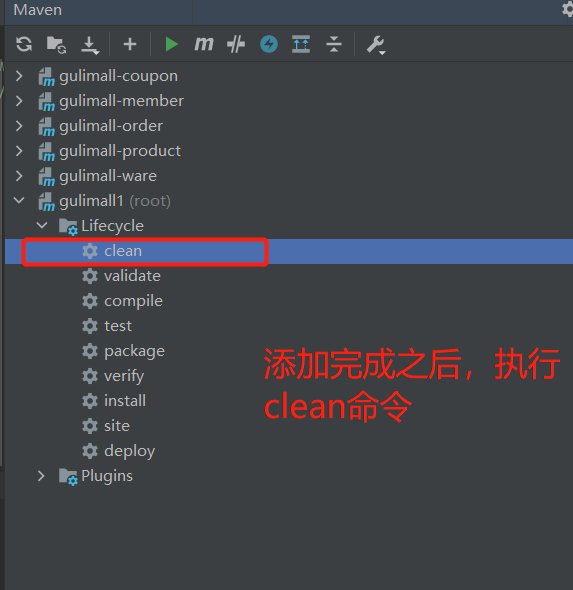Image resolution: width=573 pixels, height=590 pixels.
Task: Collapse gulimall1 root project
Action: point(19,201)
